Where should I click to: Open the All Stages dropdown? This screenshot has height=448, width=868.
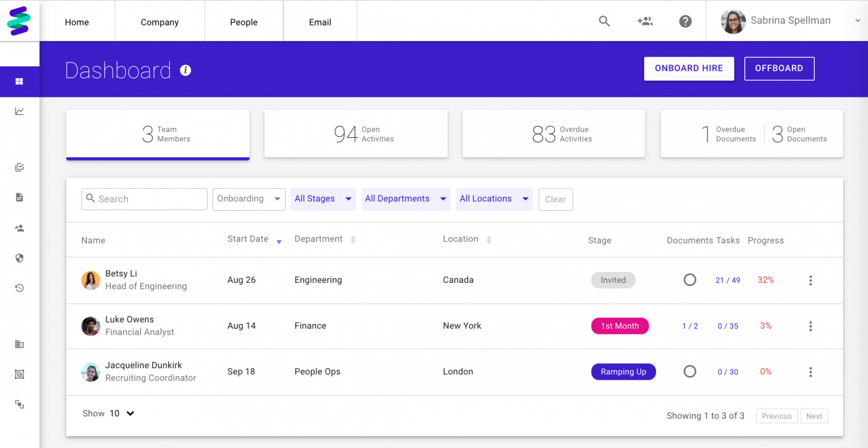click(x=323, y=199)
